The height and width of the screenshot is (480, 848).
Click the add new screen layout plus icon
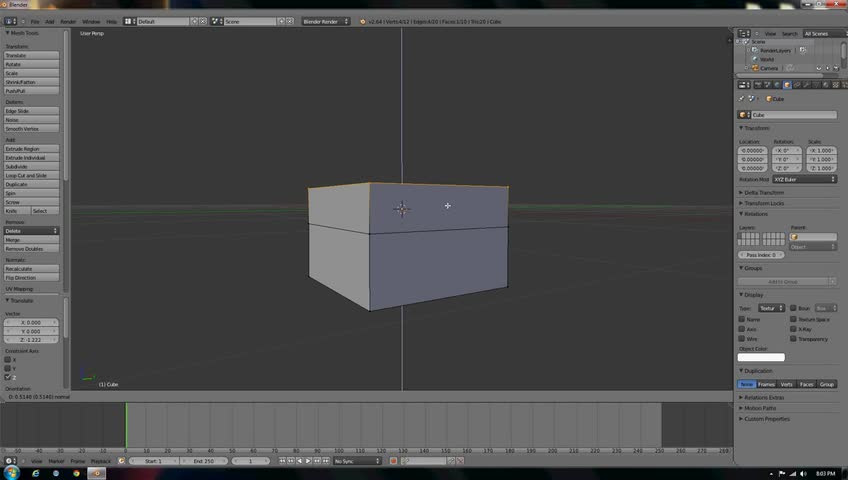pyautogui.click(x=194, y=22)
